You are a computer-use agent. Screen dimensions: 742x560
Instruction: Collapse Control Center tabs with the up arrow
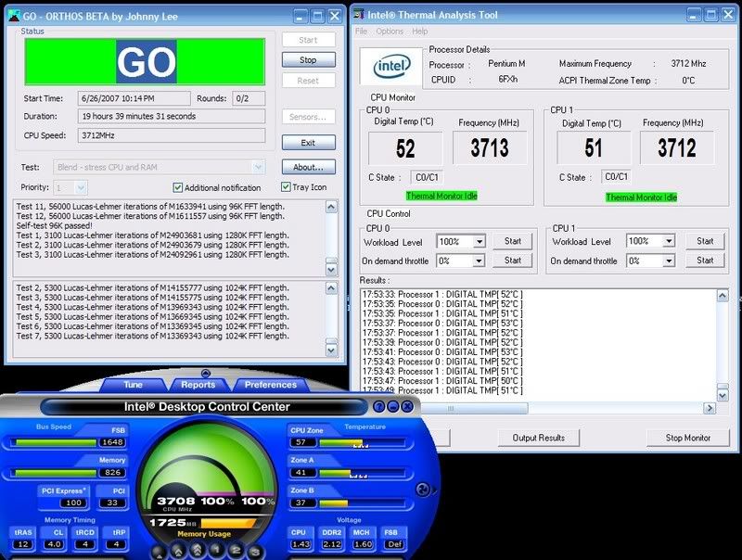[205, 373]
